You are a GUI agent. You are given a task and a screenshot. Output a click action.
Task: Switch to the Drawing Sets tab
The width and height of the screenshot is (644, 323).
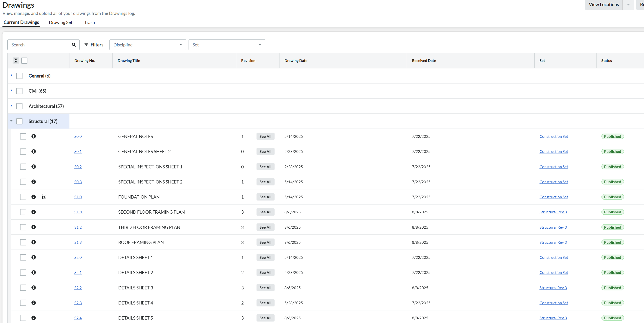[x=62, y=22]
